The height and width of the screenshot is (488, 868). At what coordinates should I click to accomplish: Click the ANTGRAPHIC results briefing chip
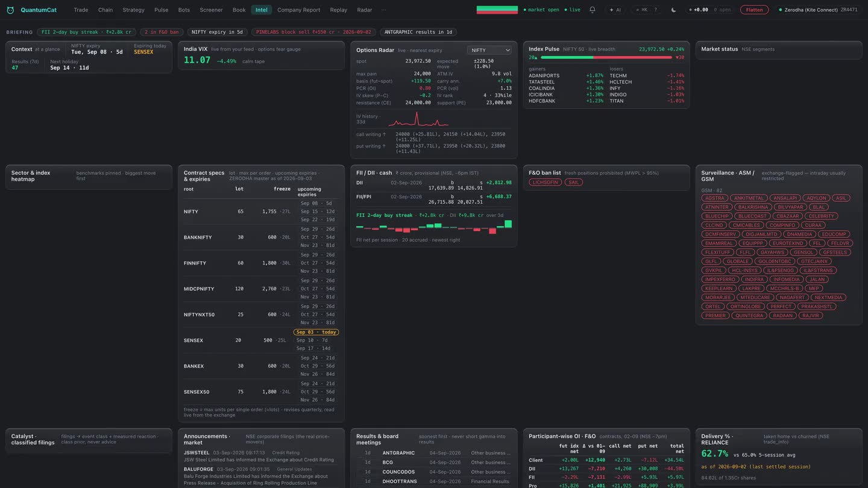(x=418, y=32)
